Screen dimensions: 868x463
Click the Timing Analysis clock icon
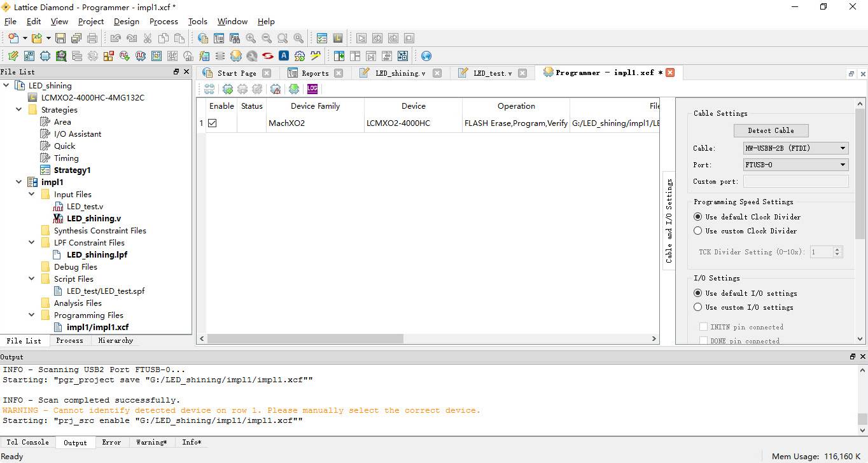[188, 56]
